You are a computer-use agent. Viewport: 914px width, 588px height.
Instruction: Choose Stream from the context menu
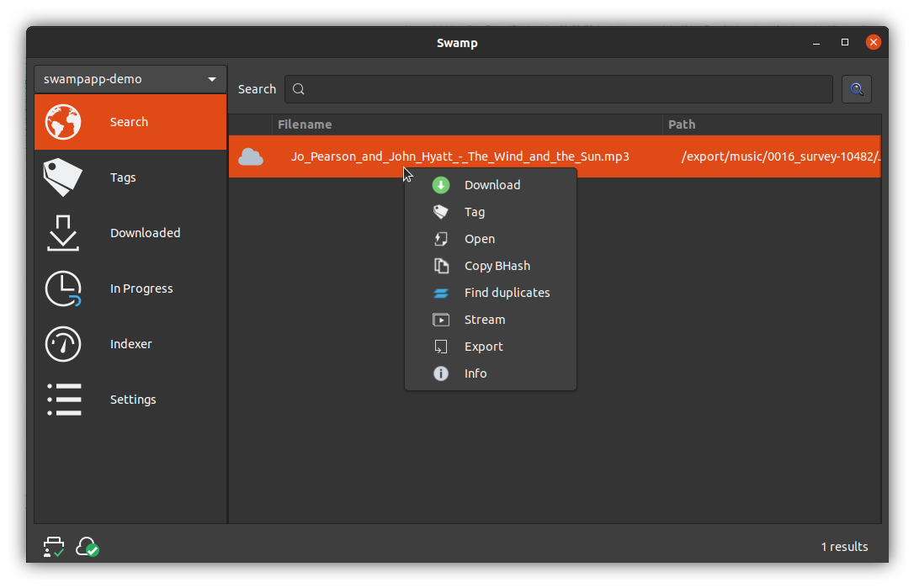[x=491, y=320]
